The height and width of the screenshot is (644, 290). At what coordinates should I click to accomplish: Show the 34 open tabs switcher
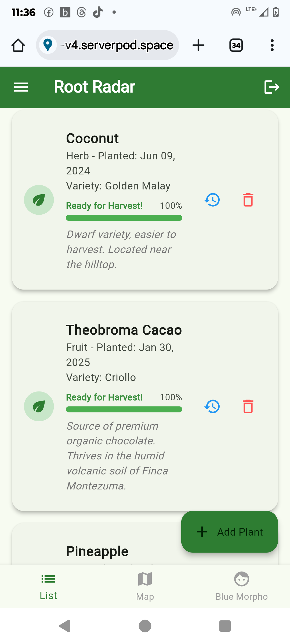point(236,45)
